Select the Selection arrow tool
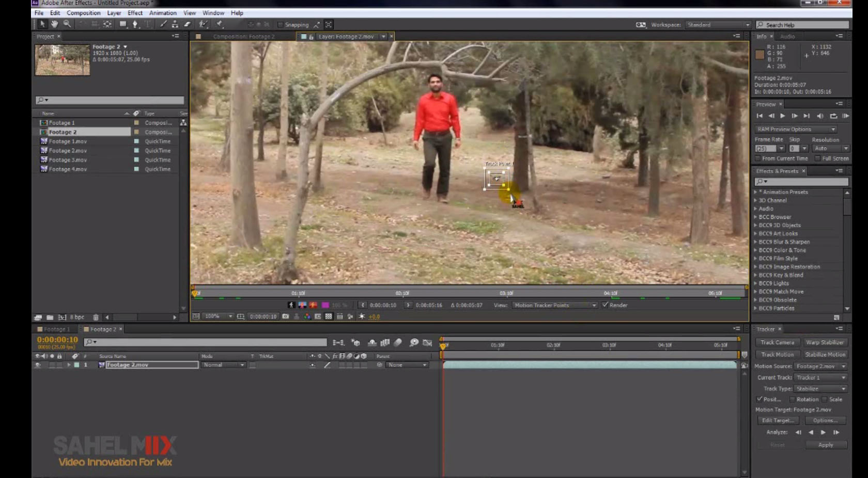 pyautogui.click(x=42, y=24)
